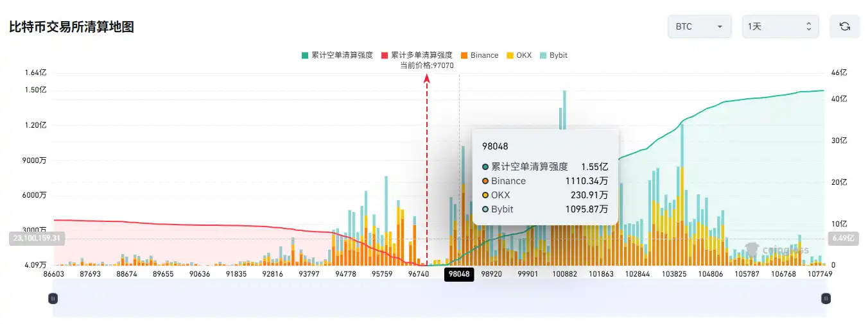Click chart title 比特币交易所清算地图
This screenshot has width=868, height=324.
click(x=71, y=27)
